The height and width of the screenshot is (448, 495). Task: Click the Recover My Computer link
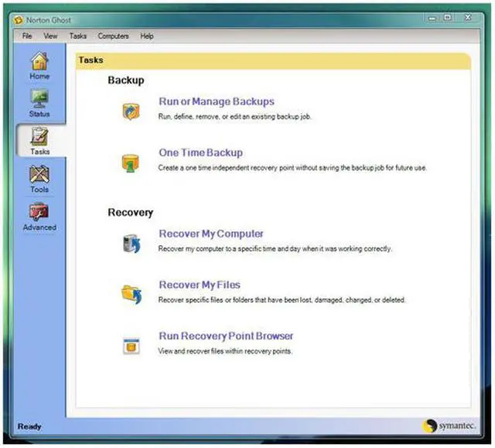(x=211, y=234)
